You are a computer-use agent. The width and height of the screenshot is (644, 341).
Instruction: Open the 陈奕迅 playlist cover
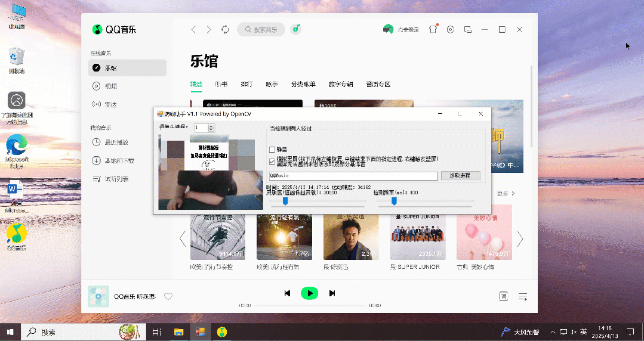[351, 237]
